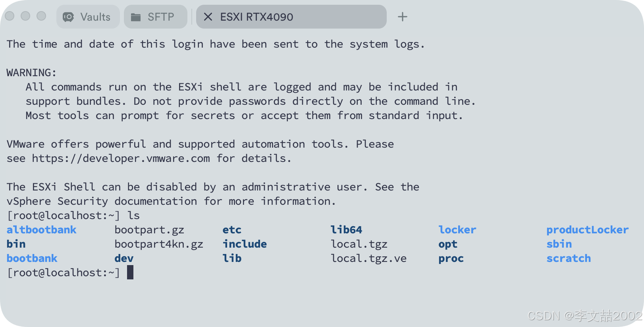Select the sbin directory entry
The width and height of the screenshot is (644, 327).
coord(559,244)
